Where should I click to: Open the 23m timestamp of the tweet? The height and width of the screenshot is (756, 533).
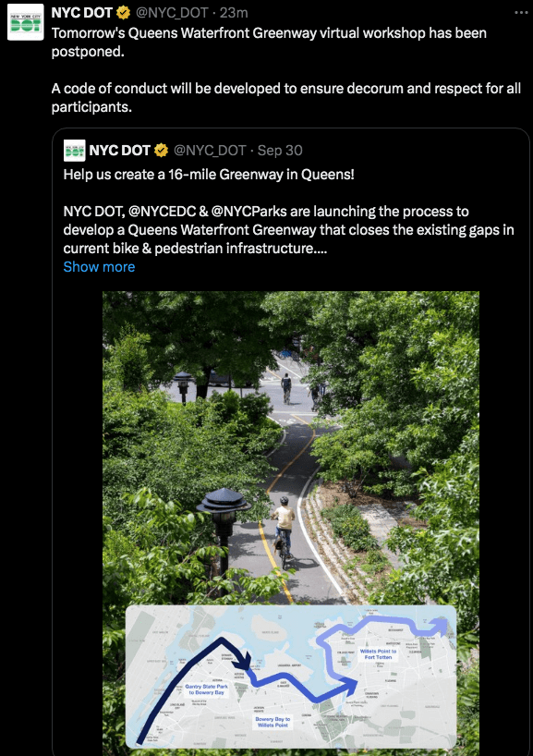coord(234,13)
